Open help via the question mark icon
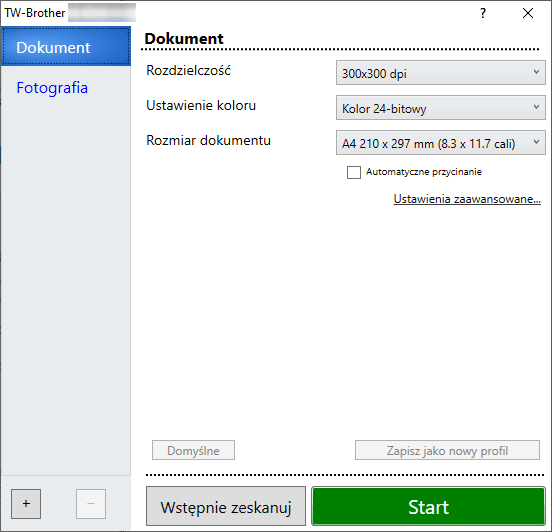 pos(483,13)
